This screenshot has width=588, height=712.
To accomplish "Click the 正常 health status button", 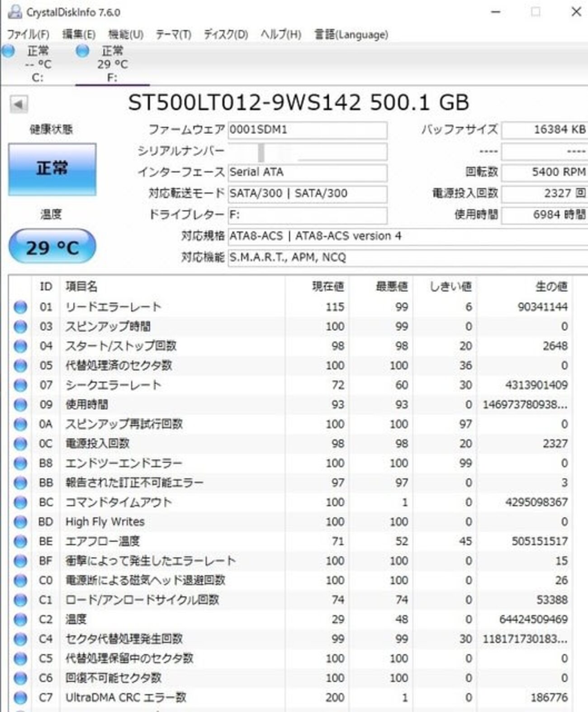I will pyautogui.click(x=52, y=169).
